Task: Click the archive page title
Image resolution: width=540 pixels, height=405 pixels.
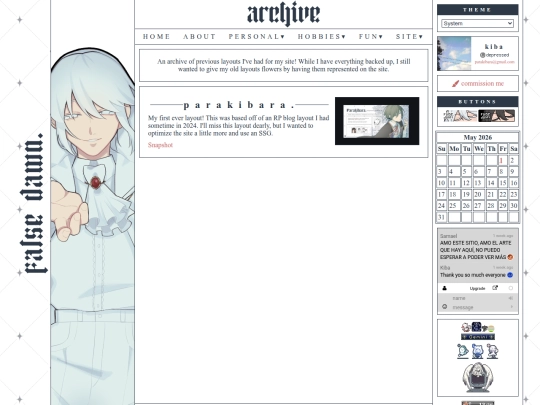Action: click(x=283, y=14)
